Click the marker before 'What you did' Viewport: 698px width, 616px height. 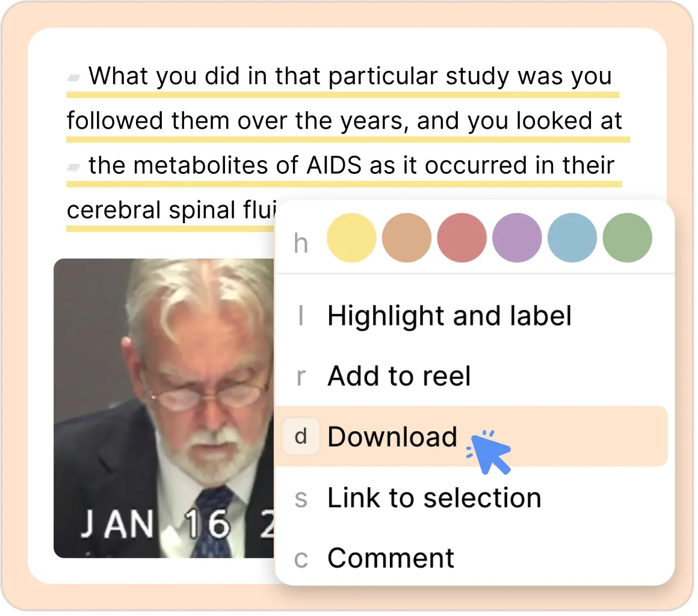74,78
